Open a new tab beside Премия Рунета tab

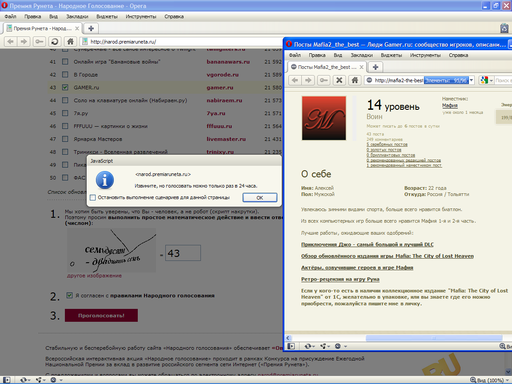tap(91, 28)
